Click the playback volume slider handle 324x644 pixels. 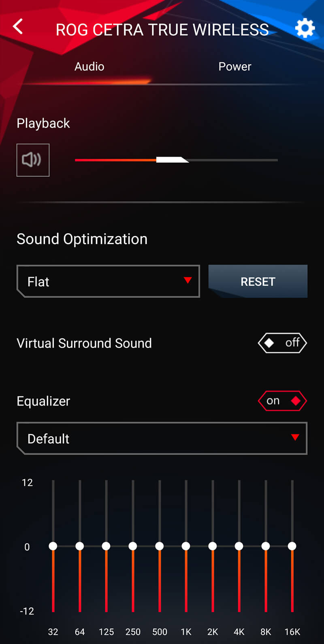(x=172, y=160)
